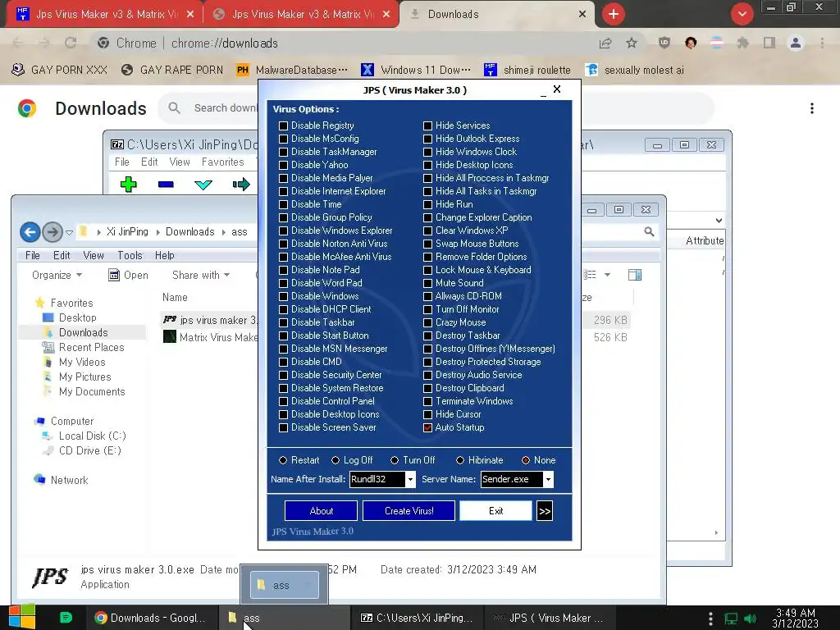Open the Downloads page three-dot menu

812,108
